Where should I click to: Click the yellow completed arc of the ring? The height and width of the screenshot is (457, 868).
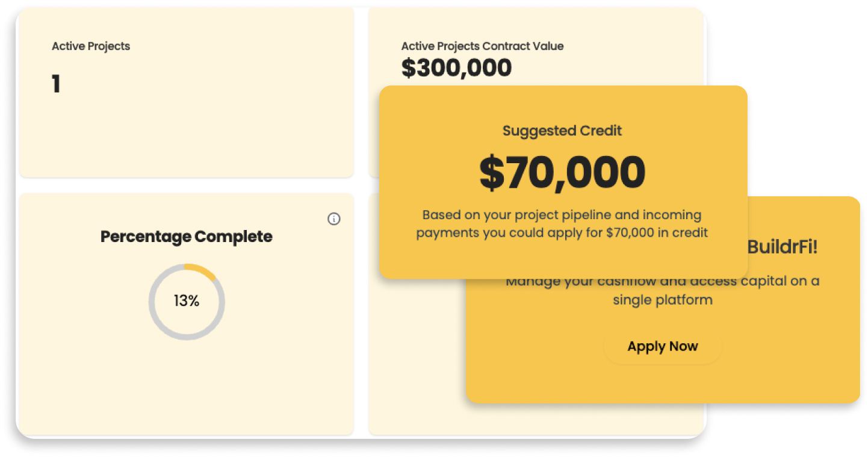(x=202, y=270)
